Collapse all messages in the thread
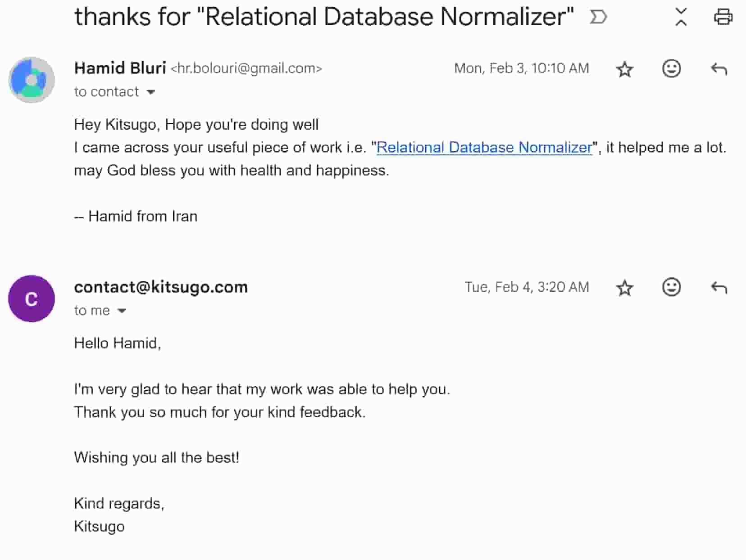This screenshot has height=560, width=746. 681,17
